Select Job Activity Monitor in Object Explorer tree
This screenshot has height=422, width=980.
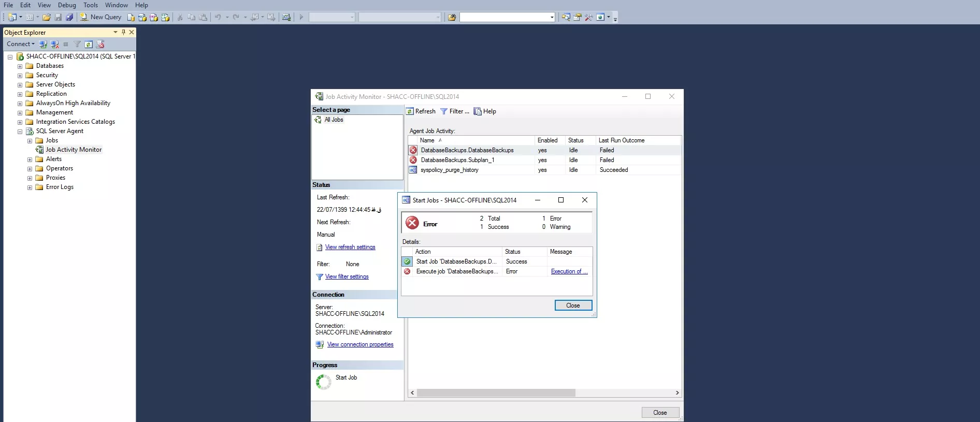tap(74, 150)
